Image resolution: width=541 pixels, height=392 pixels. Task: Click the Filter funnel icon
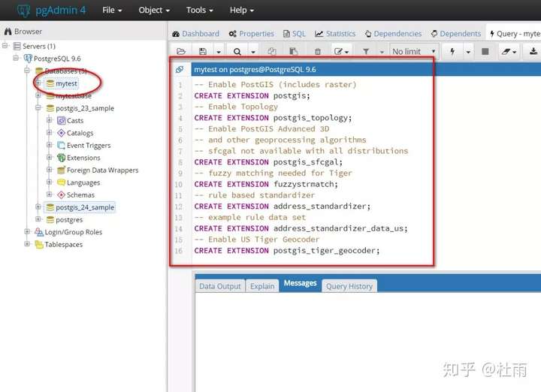pyautogui.click(x=366, y=52)
